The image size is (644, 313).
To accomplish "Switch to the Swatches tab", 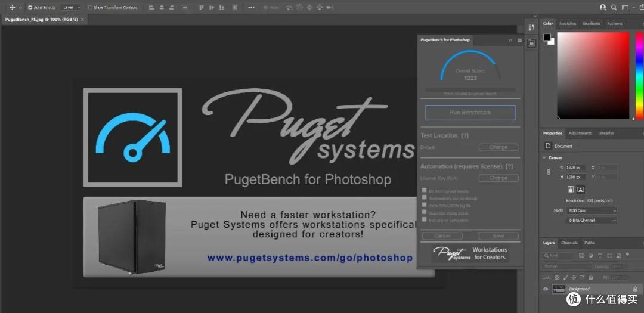I will (568, 24).
